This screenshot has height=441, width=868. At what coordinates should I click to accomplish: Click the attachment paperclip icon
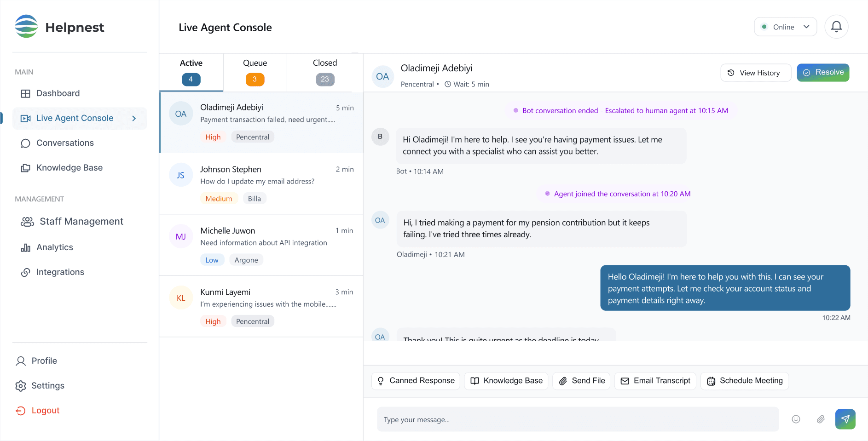click(821, 419)
